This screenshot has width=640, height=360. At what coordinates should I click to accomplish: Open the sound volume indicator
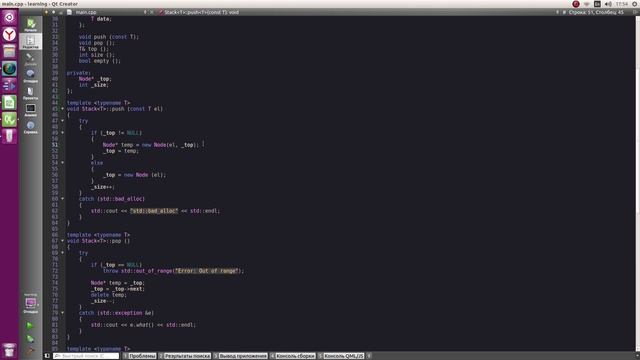click(x=608, y=4)
